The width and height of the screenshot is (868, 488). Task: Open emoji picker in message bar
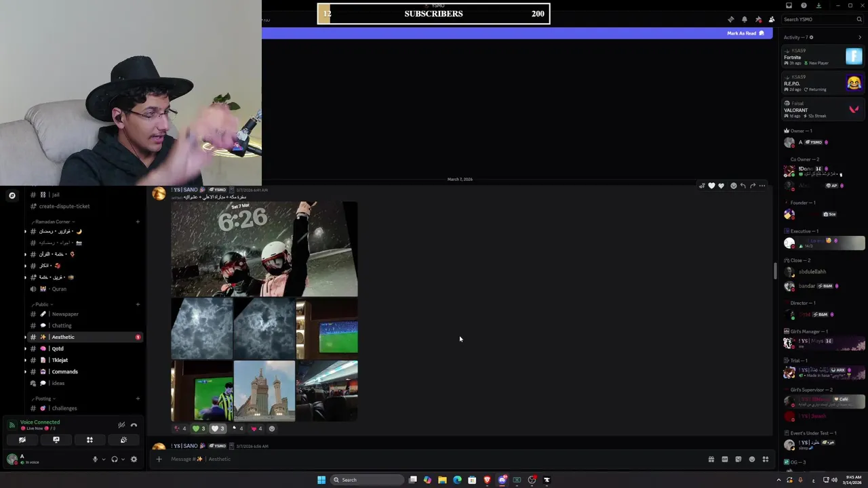click(x=752, y=459)
